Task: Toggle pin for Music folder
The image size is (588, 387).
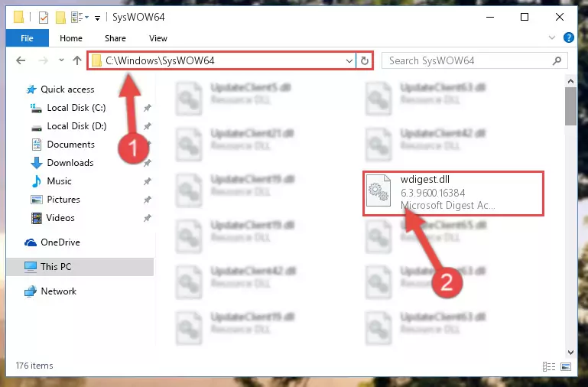Action: tap(148, 181)
